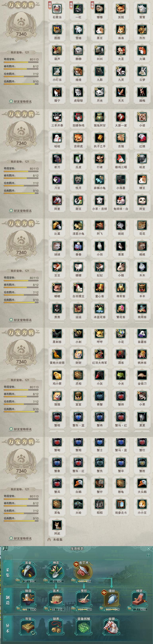Select the 梓匠 carpentry craft icon
Image resolution: width=153 pixels, height=644 pixels.
point(139,599)
